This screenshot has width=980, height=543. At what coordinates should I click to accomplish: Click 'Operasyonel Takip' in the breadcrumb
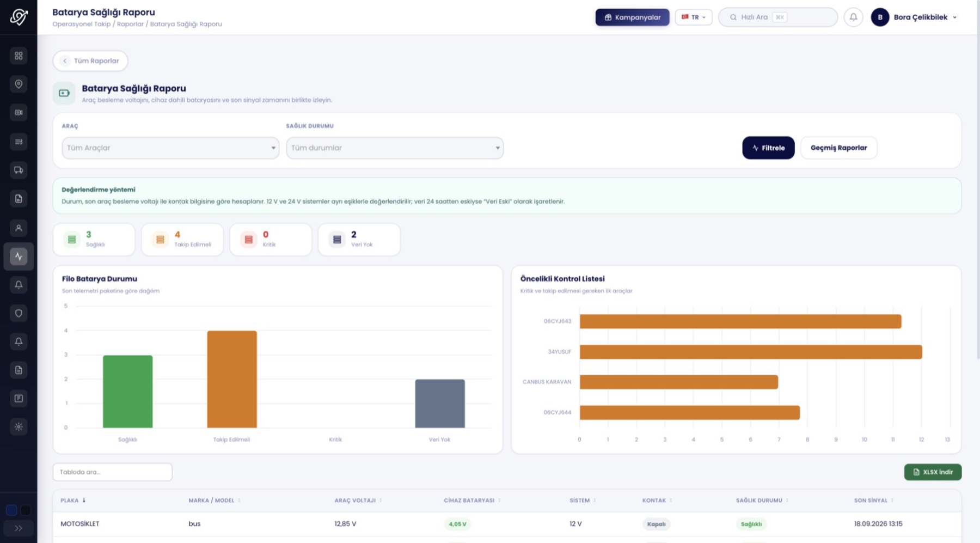81,24
